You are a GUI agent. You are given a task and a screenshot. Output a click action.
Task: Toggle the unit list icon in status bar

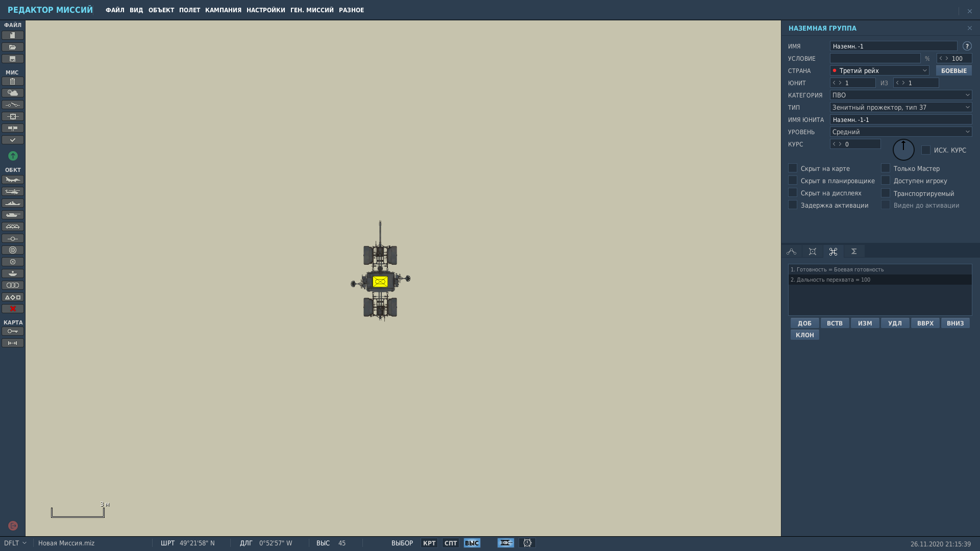pos(506,543)
